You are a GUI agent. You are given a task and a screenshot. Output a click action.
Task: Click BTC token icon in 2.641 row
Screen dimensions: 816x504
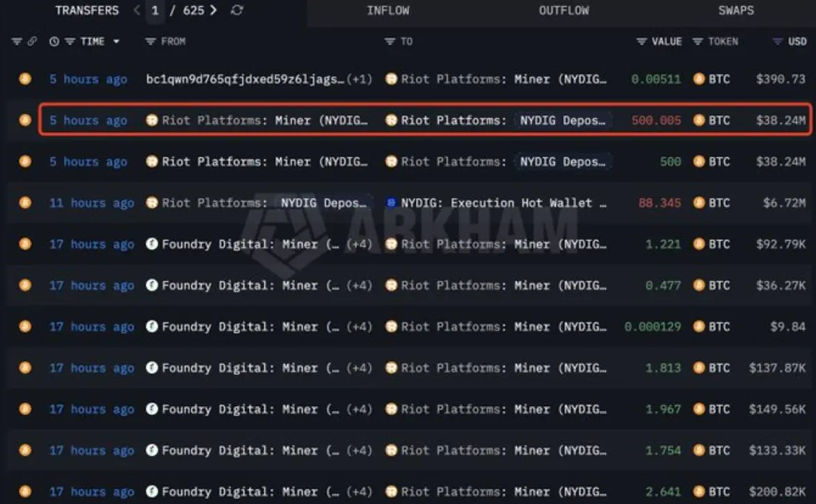699,491
